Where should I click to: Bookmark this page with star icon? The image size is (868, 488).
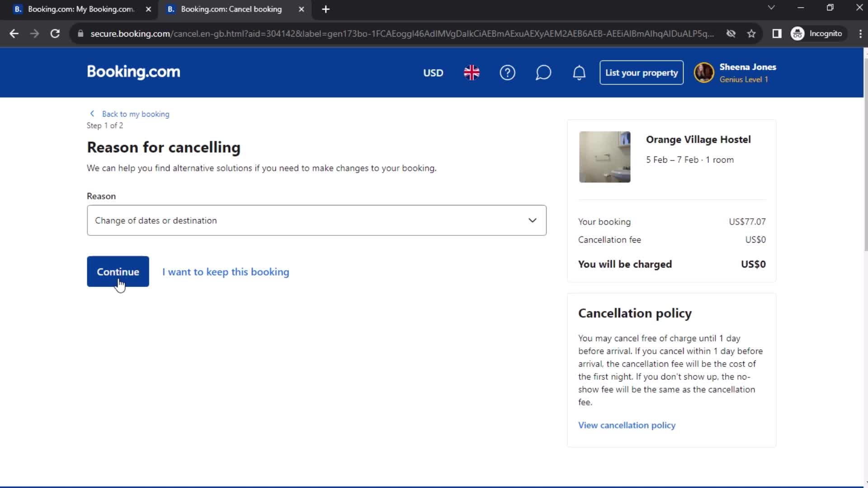point(751,33)
